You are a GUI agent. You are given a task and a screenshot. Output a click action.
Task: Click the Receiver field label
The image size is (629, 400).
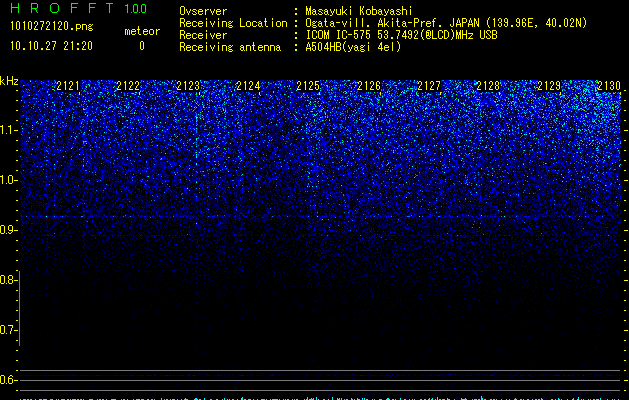point(203,35)
